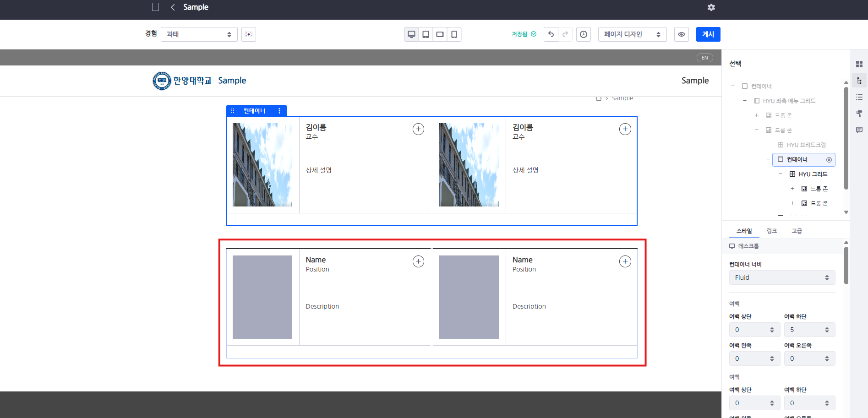Open the 컨테이너 너비 Fluid dropdown
868x418 pixels.
tap(781, 277)
